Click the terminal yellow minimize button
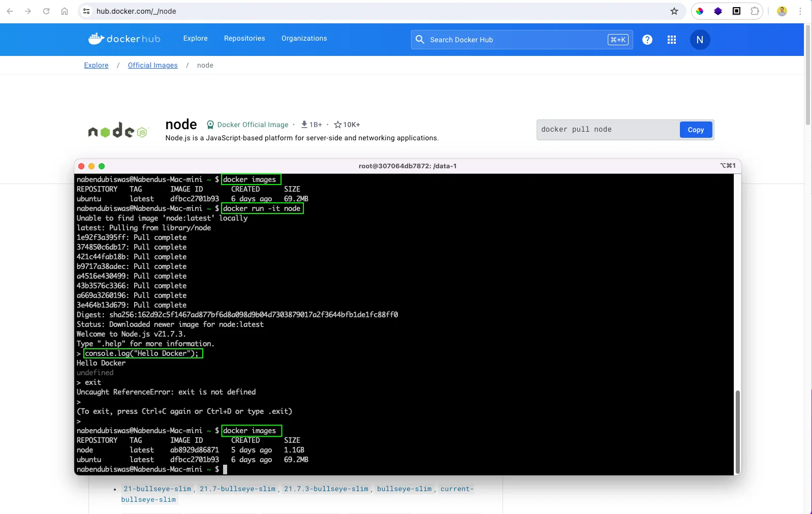 91,166
